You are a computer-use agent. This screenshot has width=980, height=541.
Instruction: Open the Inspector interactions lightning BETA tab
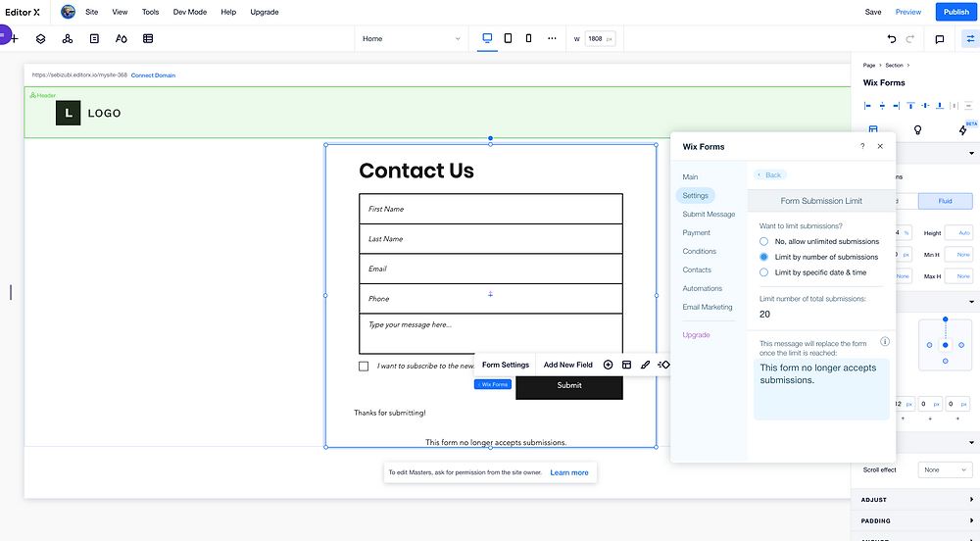click(963, 130)
